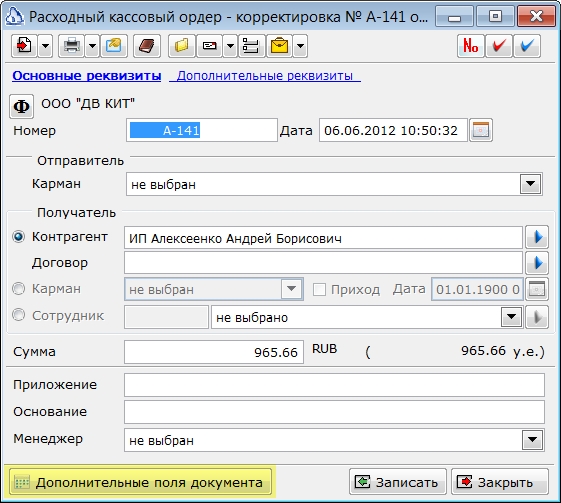Expand the Менеджер dropdown
561x503 pixels.
tap(532, 440)
